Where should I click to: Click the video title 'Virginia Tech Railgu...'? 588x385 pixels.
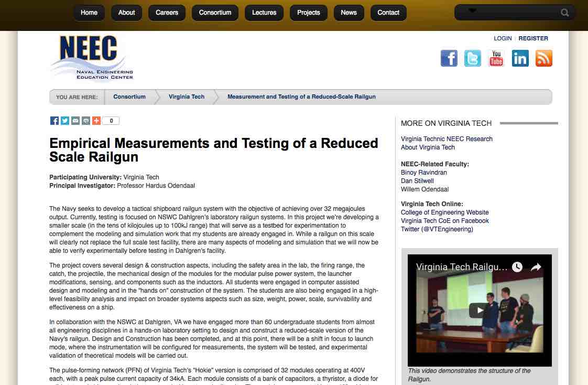[x=461, y=267]
